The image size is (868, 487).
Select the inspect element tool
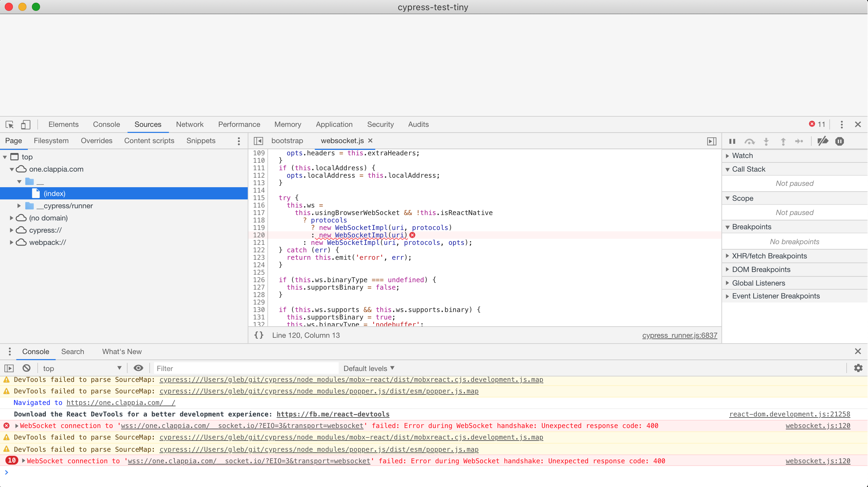pyautogui.click(x=9, y=124)
